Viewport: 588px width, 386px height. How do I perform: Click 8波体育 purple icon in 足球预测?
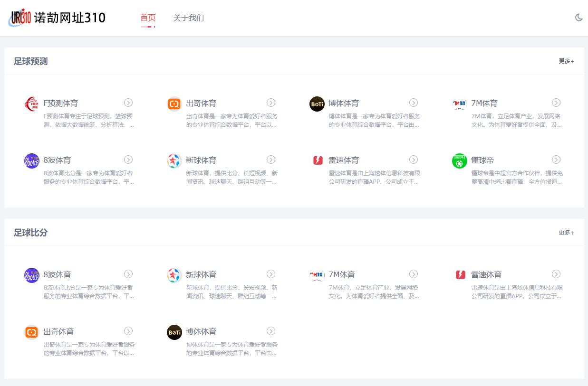tap(32, 161)
